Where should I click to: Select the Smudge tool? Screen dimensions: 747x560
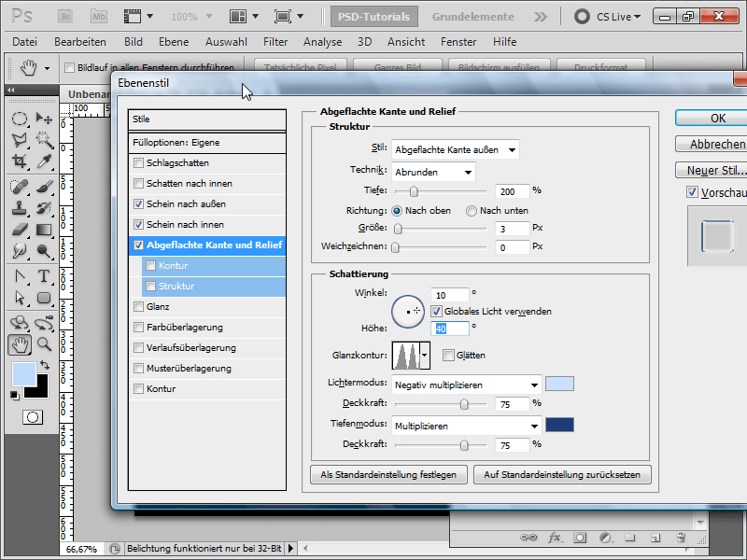20,251
